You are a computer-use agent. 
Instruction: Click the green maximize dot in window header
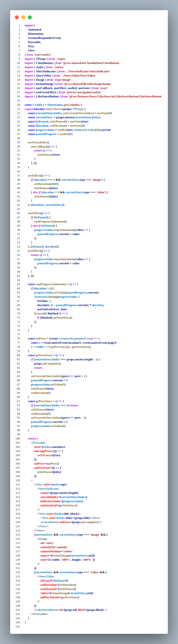[x=30, y=17]
